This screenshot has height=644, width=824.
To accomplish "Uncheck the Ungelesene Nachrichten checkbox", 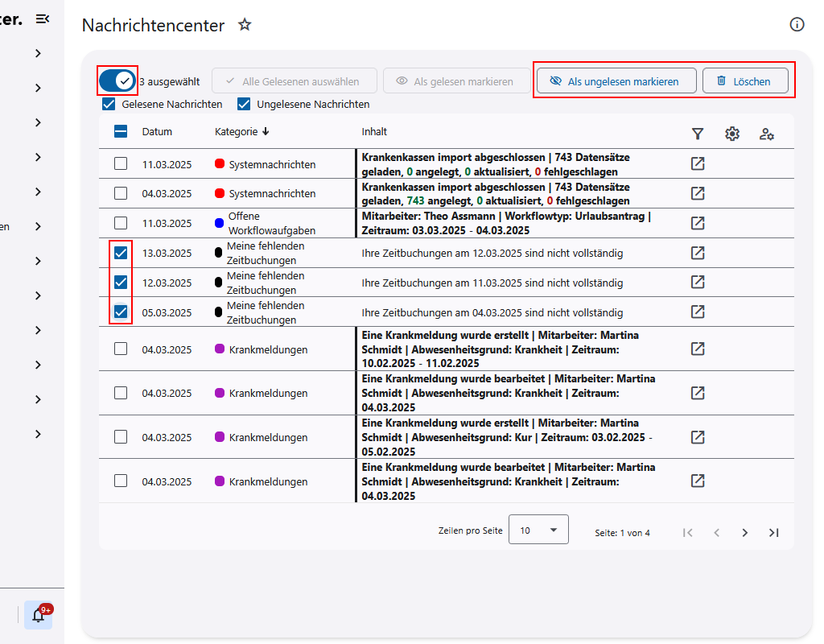I will click(x=244, y=104).
